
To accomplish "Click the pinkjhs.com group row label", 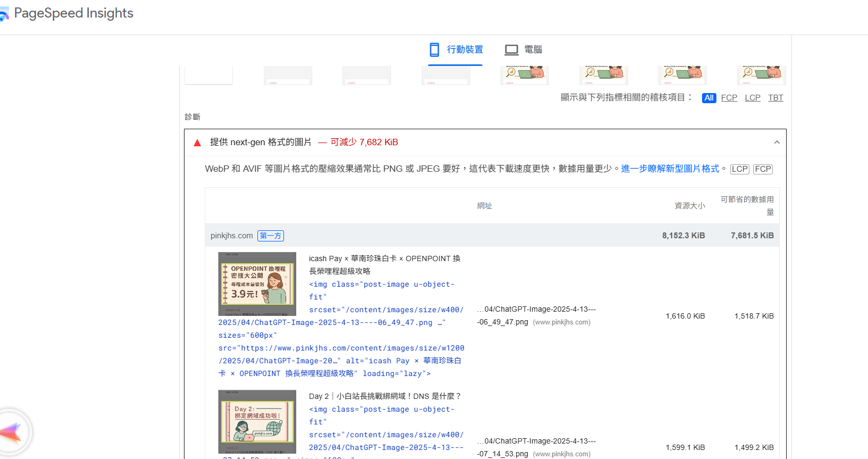I will pyautogui.click(x=232, y=236).
